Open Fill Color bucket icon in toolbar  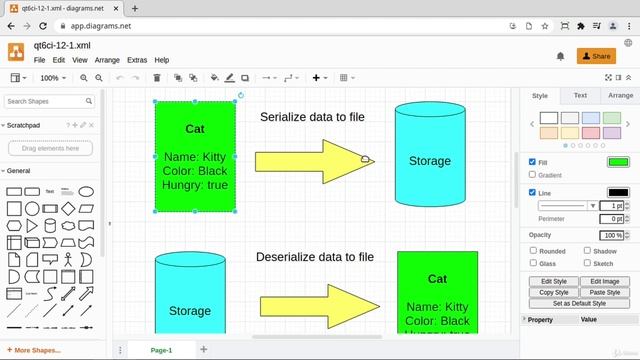[214, 78]
